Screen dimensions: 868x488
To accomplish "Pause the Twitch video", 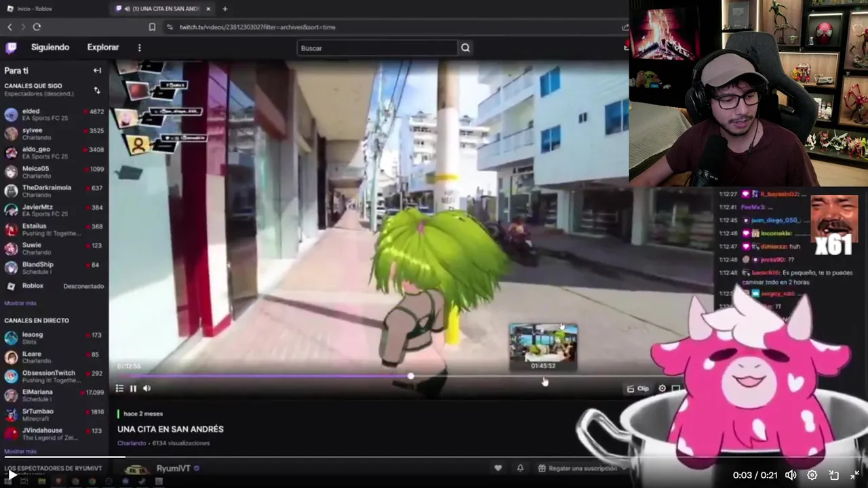I will 133,388.
